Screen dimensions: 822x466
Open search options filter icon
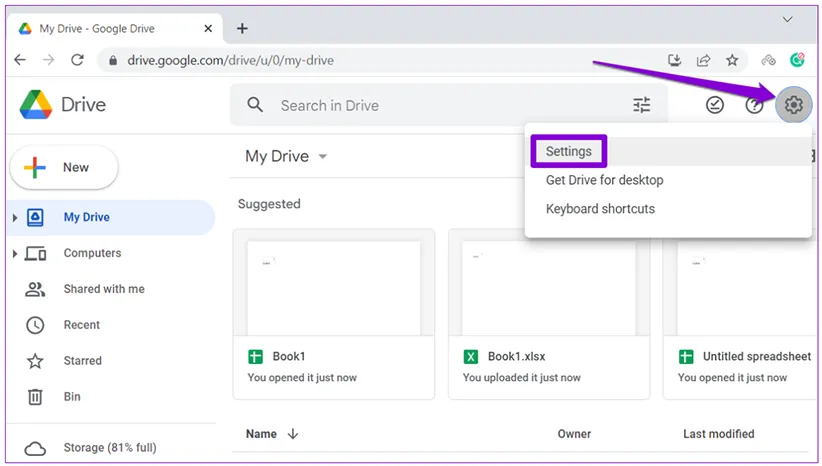coord(641,105)
